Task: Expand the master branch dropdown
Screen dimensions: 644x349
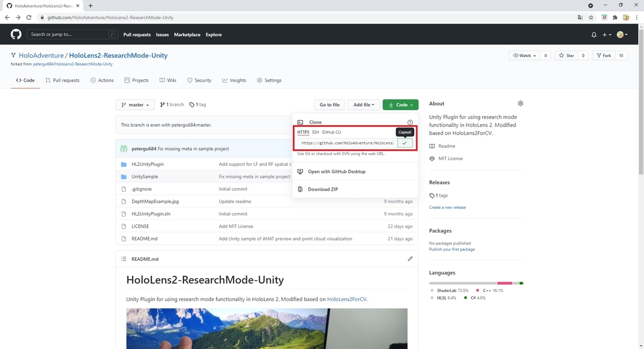Action: (x=135, y=105)
